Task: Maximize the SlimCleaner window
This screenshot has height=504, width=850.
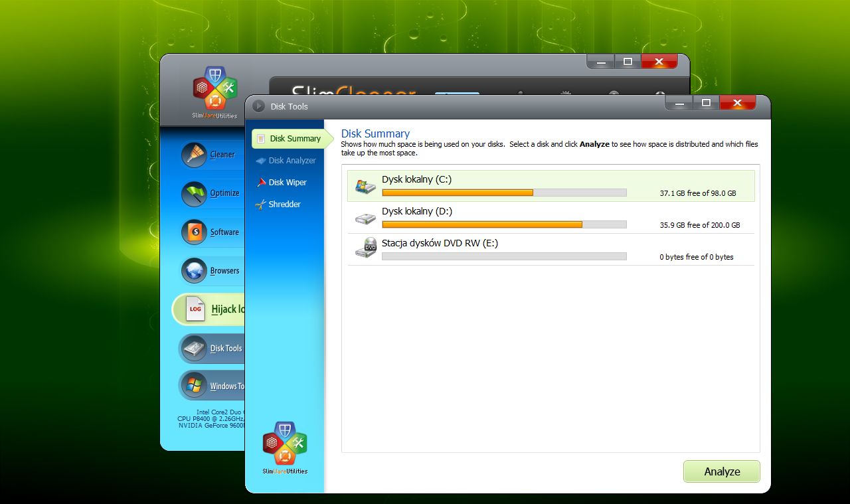Action: pyautogui.click(x=628, y=62)
